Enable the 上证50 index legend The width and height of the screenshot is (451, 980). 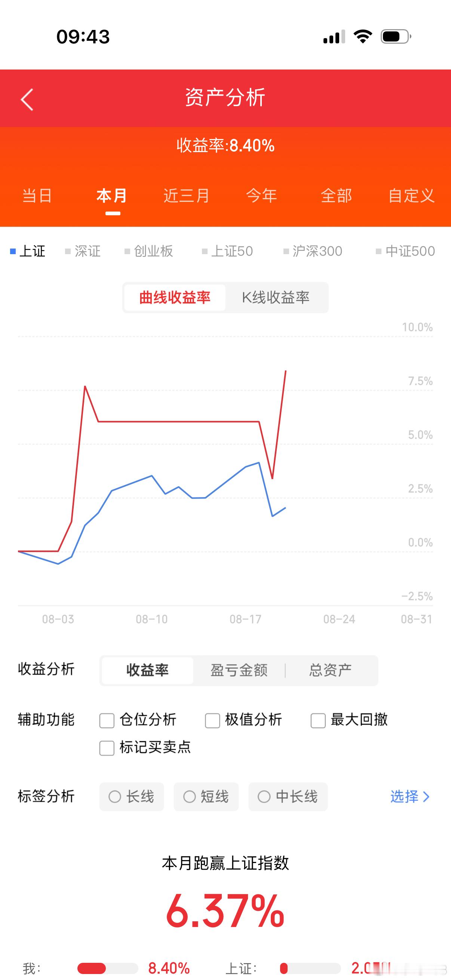coord(228,251)
